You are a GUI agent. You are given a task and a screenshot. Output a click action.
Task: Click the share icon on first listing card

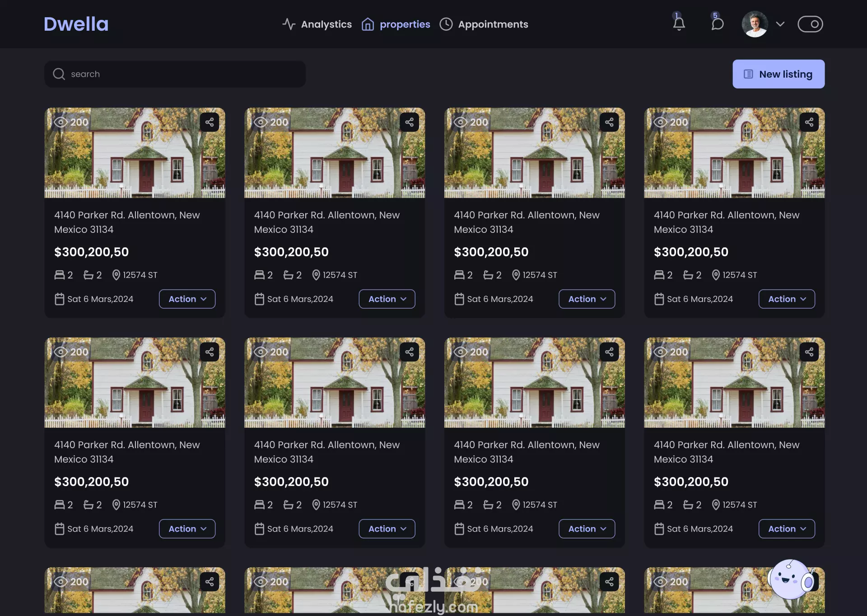pos(210,122)
